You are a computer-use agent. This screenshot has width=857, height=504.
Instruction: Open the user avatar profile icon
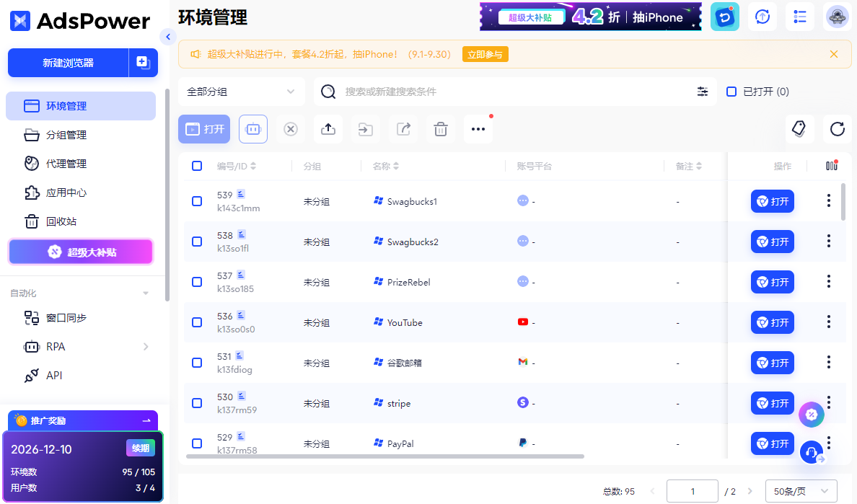[x=838, y=17]
